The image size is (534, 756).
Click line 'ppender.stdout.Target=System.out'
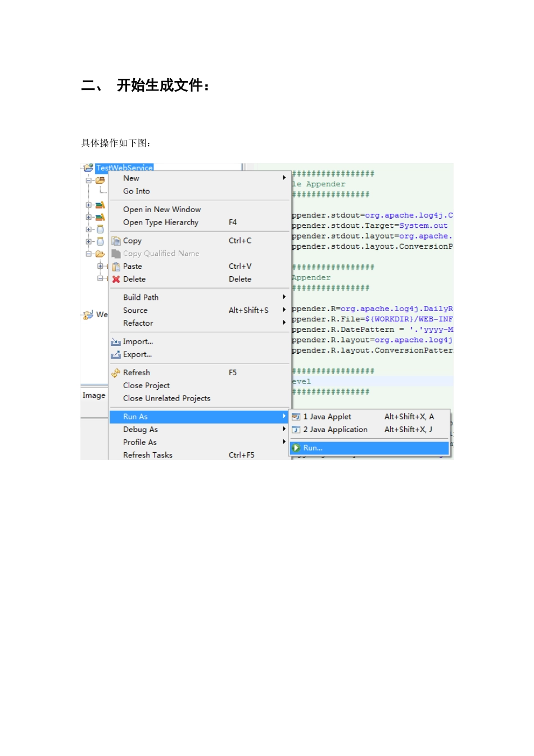click(370, 226)
